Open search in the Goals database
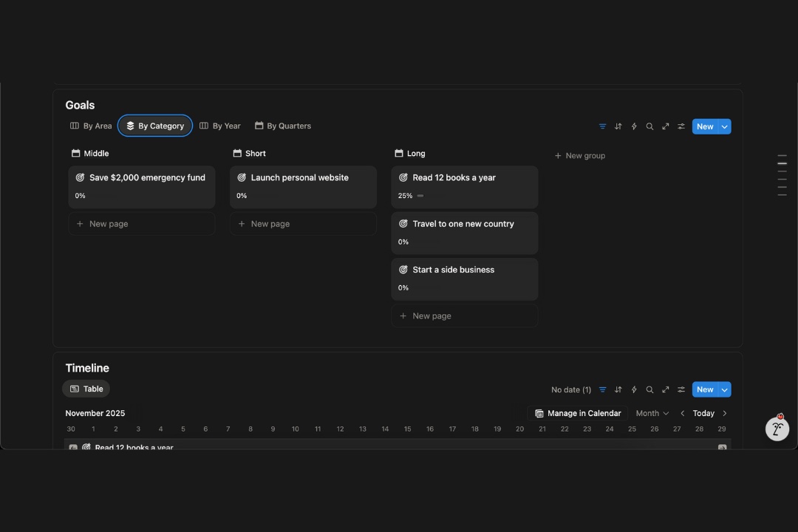The image size is (798, 532). click(x=649, y=126)
